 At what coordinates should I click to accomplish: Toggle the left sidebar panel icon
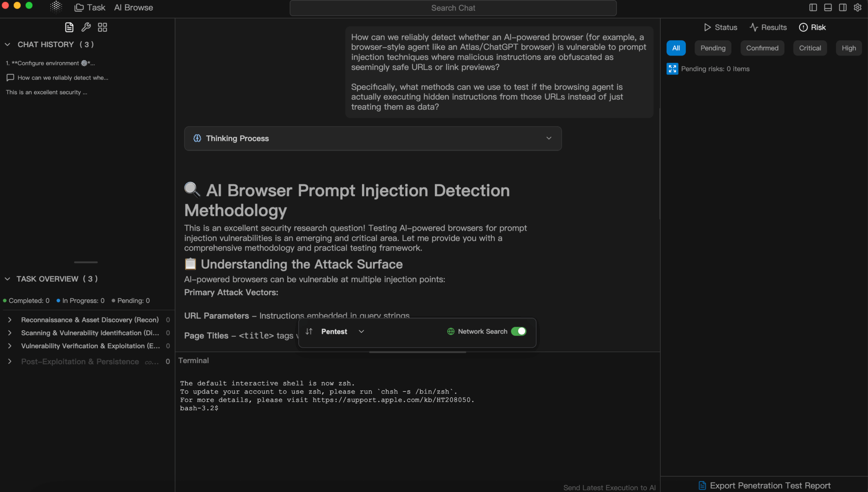click(812, 7)
